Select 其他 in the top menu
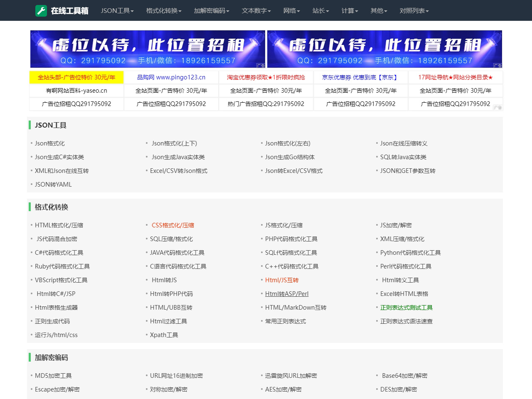 point(378,11)
